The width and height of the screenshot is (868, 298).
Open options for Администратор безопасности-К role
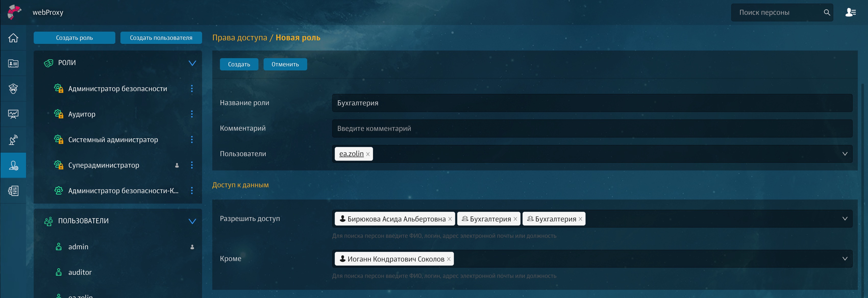click(x=192, y=191)
